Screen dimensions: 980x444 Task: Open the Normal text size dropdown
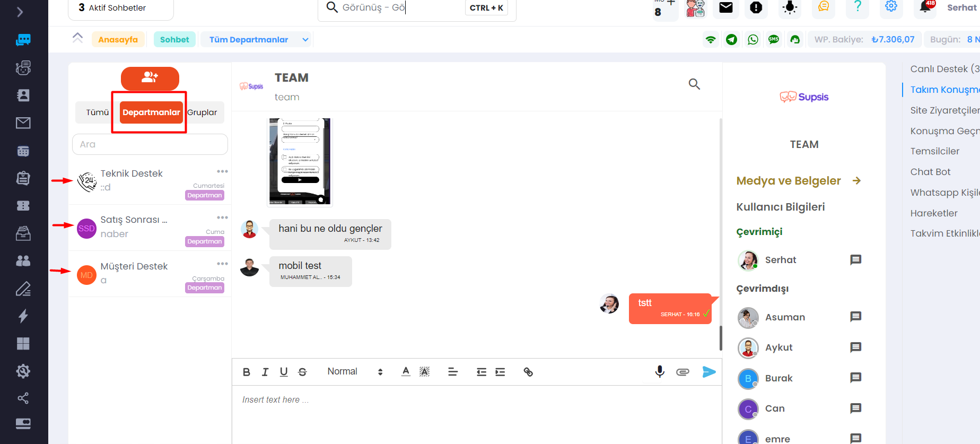point(354,372)
